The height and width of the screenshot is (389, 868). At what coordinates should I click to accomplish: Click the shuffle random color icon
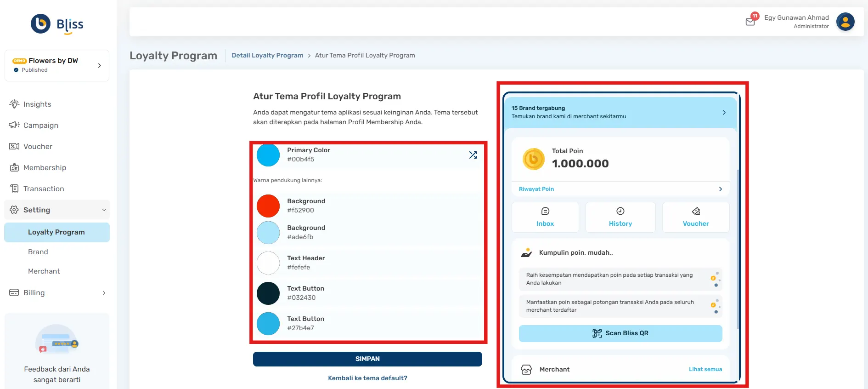pos(473,155)
